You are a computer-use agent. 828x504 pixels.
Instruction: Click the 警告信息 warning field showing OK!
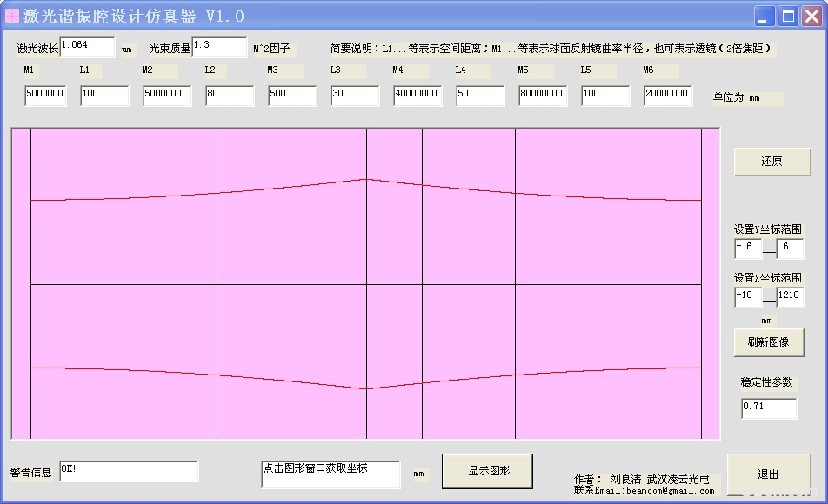(x=129, y=471)
